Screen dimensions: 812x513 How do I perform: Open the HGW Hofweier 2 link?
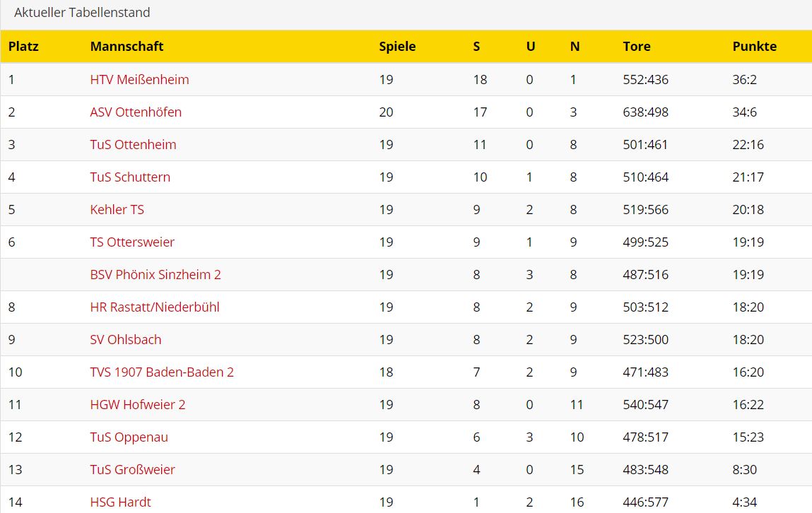138,405
